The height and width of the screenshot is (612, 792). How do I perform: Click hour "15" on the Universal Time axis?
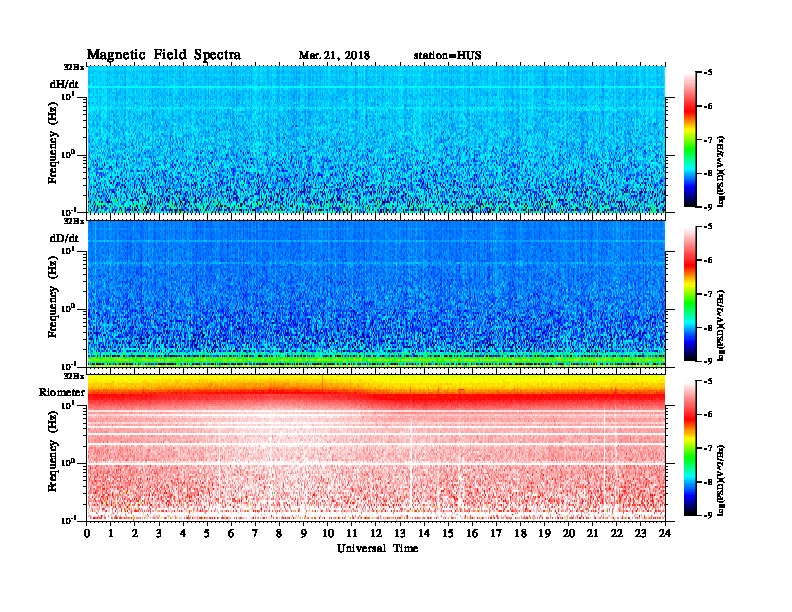tap(448, 534)
